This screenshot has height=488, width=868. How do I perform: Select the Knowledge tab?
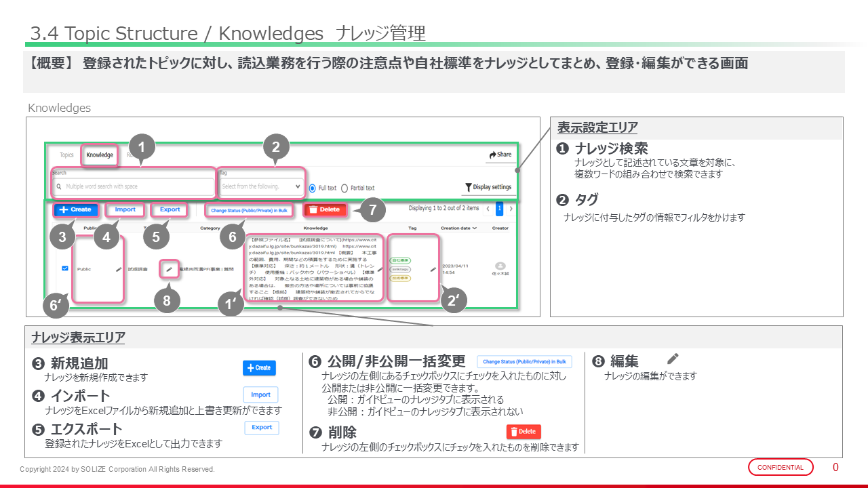tap(100, 155)
